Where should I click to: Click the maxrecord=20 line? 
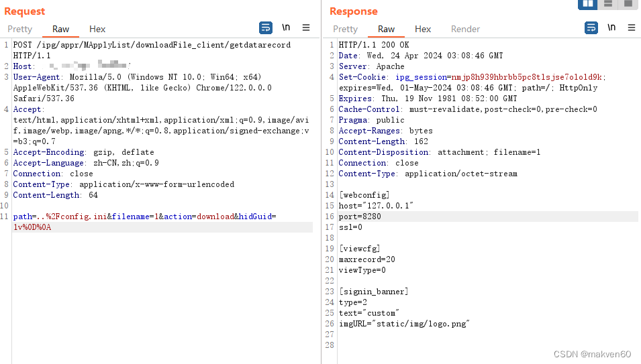(366, 259)
